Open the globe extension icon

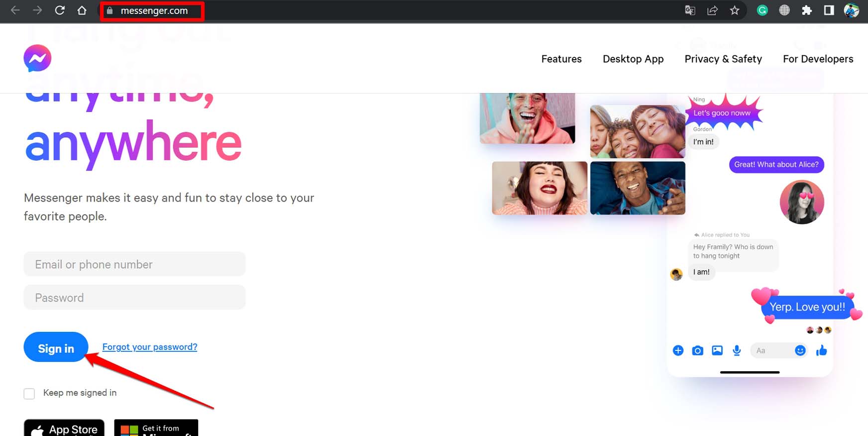tap(784, 10)
